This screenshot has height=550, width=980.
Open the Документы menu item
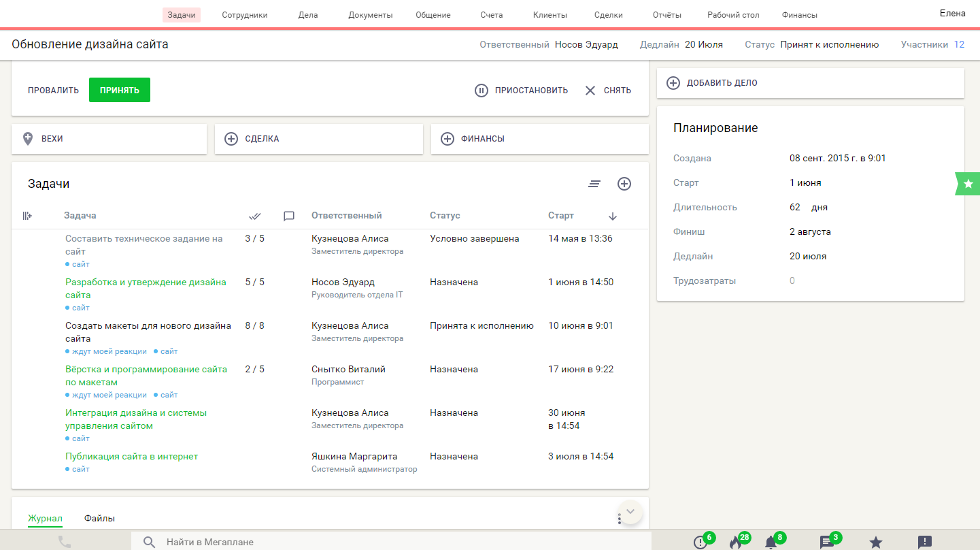(371, 15)
